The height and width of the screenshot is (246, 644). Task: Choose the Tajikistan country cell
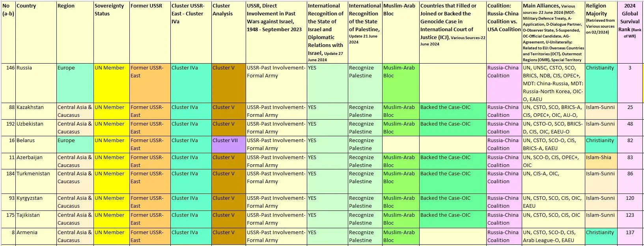click(36, 219)
